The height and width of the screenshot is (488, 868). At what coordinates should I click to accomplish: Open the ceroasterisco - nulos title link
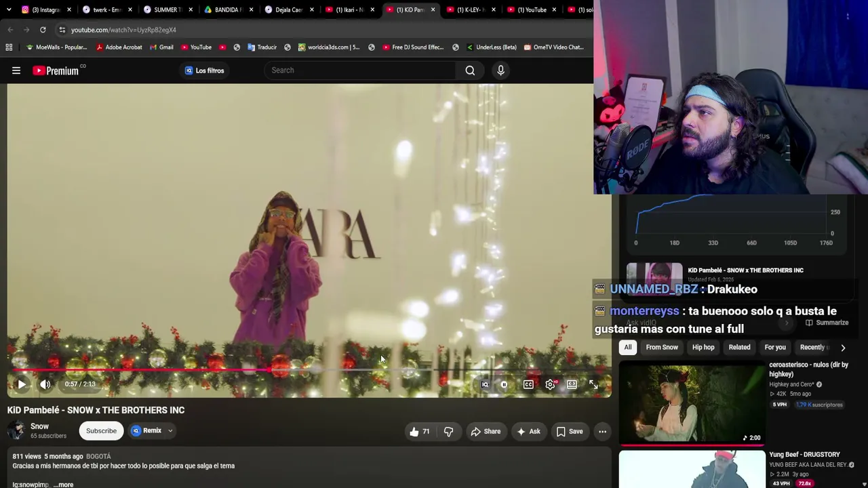(808, 369)
